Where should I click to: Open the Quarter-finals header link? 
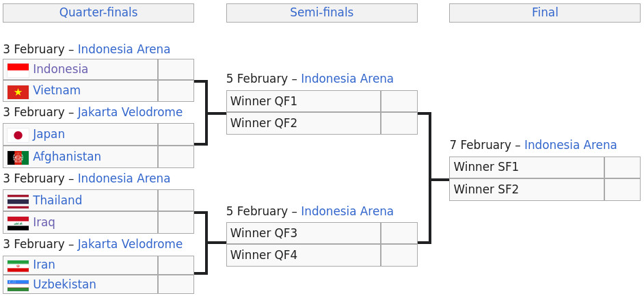(x=98, y=12)
